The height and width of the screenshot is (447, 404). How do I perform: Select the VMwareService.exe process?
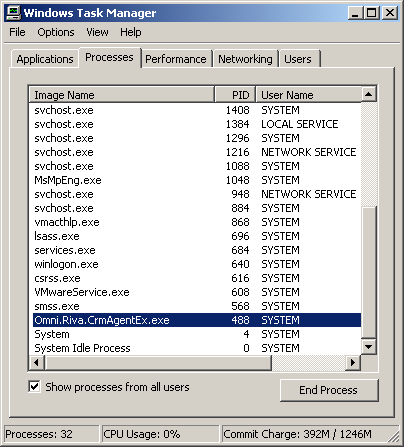[x=197, y=292]
